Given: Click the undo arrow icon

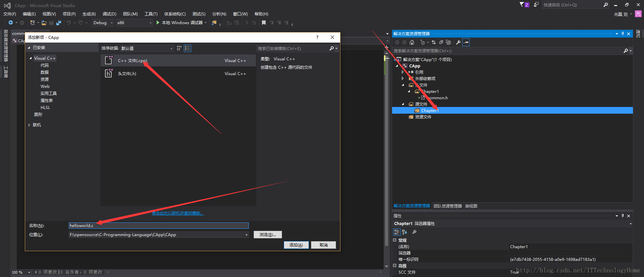Looking at the screenshot, I should (x=69, y=22).
